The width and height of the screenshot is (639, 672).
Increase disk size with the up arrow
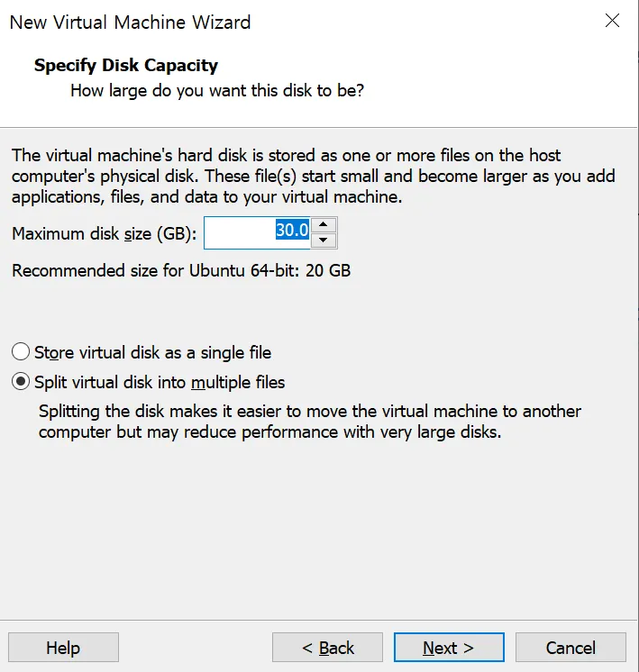point(327,225)
